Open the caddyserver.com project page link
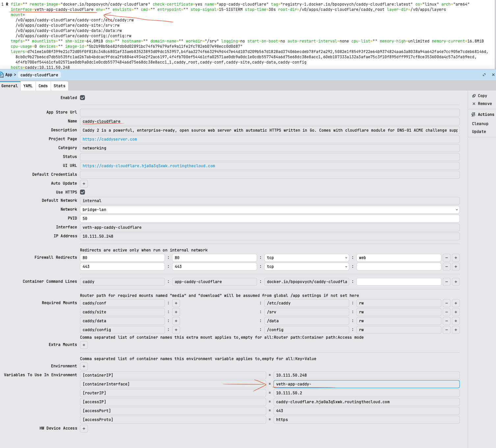 (x=110, y=139)
